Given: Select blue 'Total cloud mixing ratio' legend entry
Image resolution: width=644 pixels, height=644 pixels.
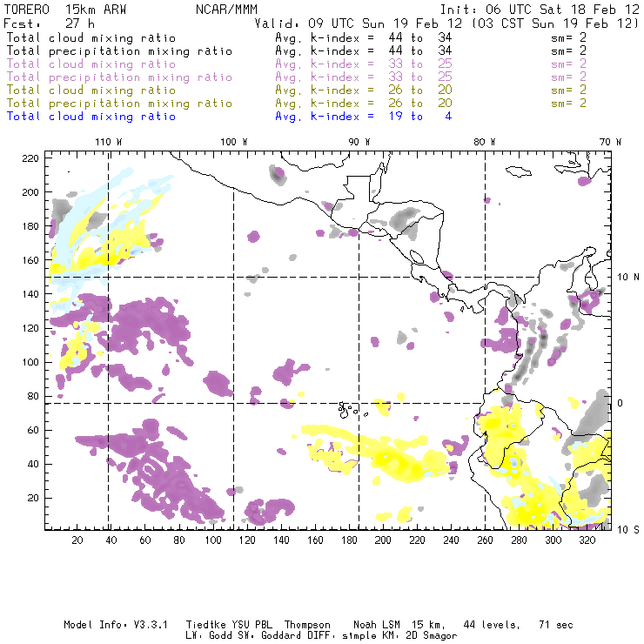Looking at the screenshot, I should (x=91, y=117).
